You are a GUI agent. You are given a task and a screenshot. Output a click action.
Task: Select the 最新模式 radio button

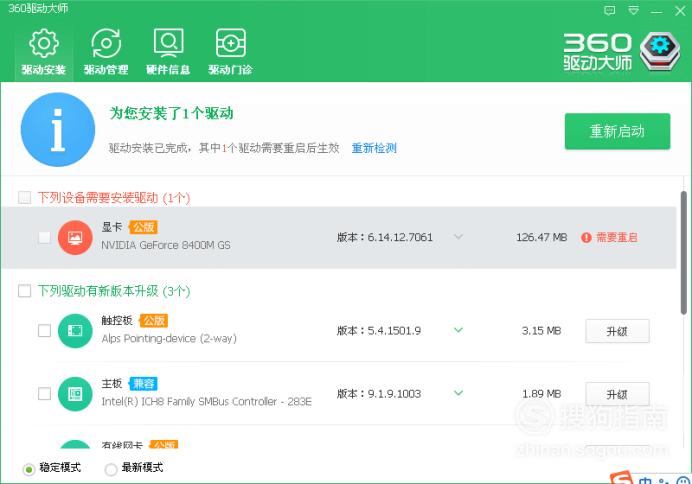pos(111,469)
